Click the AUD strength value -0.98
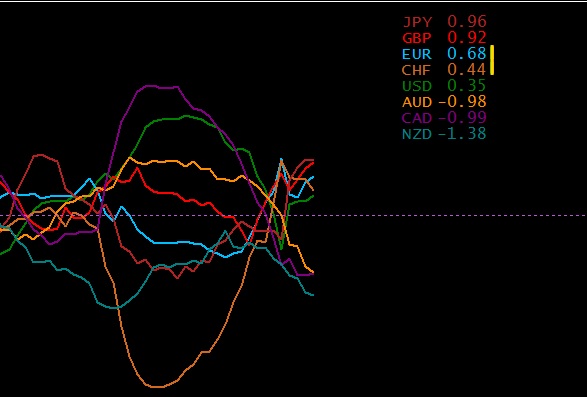Image resolution: width=587 pixels, height=397 pixels. point(462,102)
